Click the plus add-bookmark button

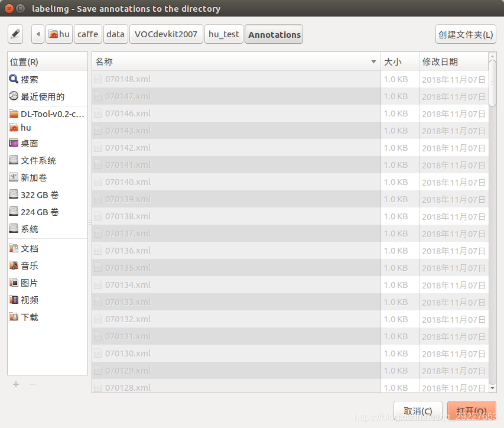16,384
